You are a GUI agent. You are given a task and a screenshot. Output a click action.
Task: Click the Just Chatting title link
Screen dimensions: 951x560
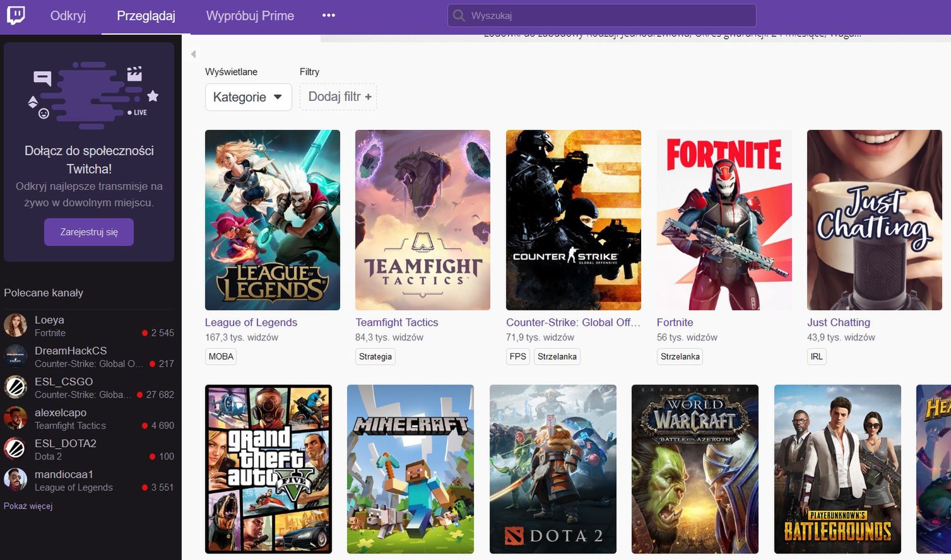tap(839, 322)
